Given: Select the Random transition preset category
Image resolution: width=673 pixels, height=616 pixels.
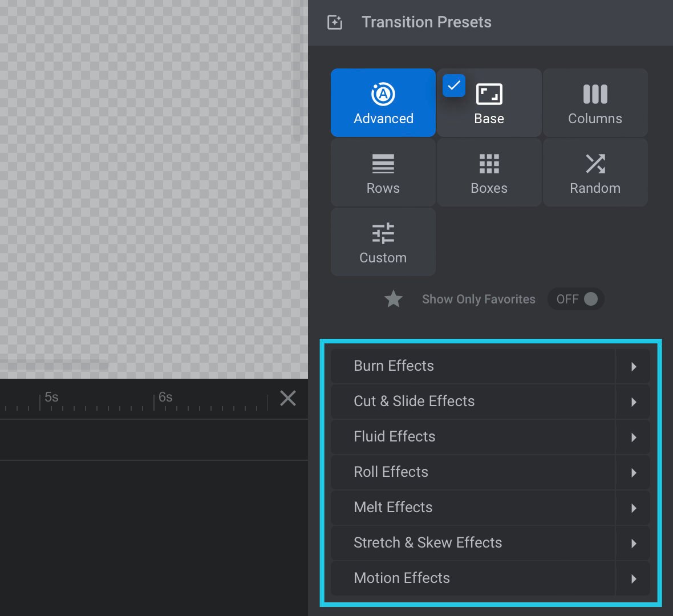Looking at the screenshot, I should tap(595, 172).
